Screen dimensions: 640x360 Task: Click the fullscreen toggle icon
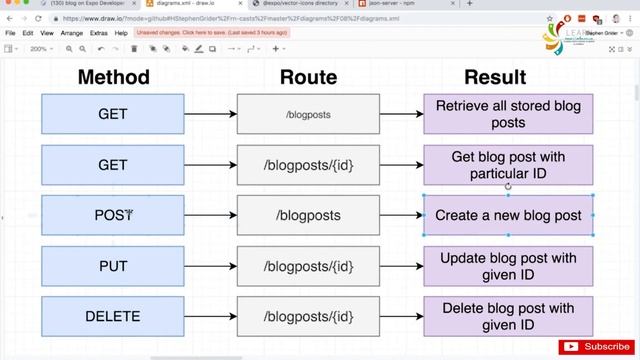612,49
